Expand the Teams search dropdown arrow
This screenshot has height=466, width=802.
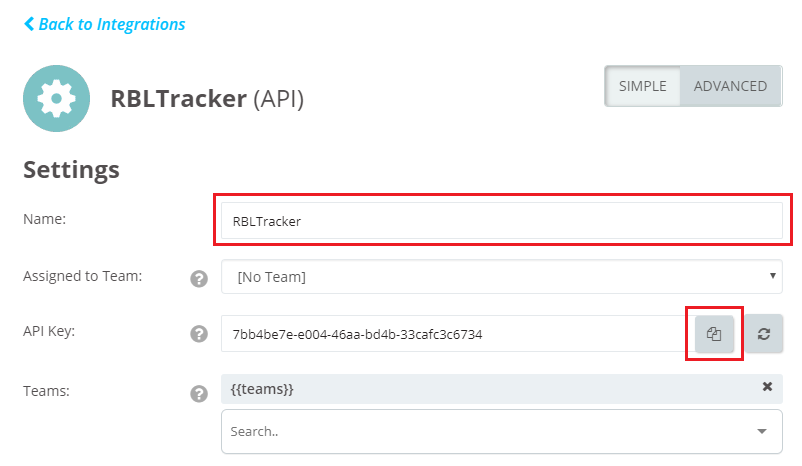[762, 431]
